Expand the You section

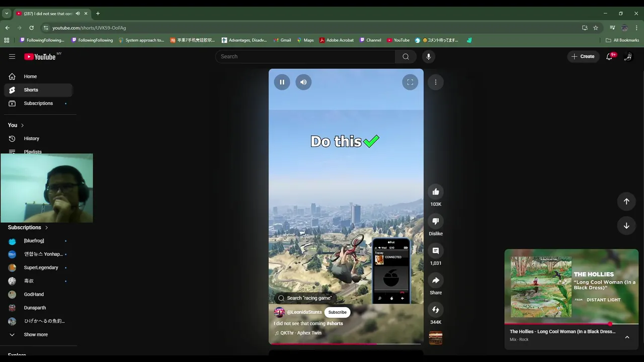(x=16, y=125)
